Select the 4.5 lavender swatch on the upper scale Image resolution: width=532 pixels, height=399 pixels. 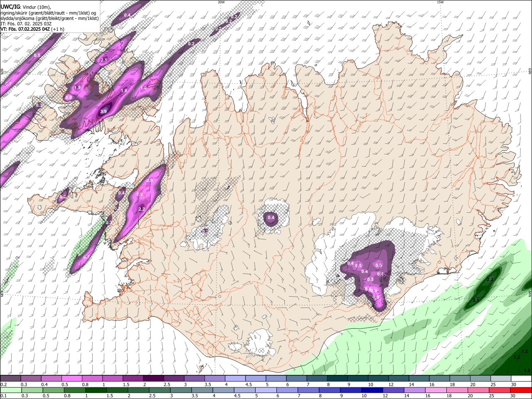click(256, 379)
